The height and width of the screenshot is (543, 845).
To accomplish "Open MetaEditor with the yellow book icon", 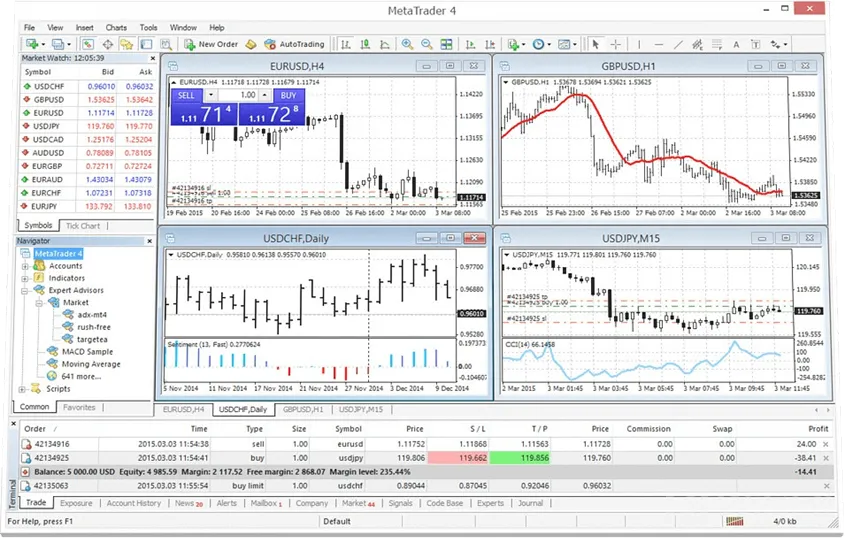I will pos(251,44).
